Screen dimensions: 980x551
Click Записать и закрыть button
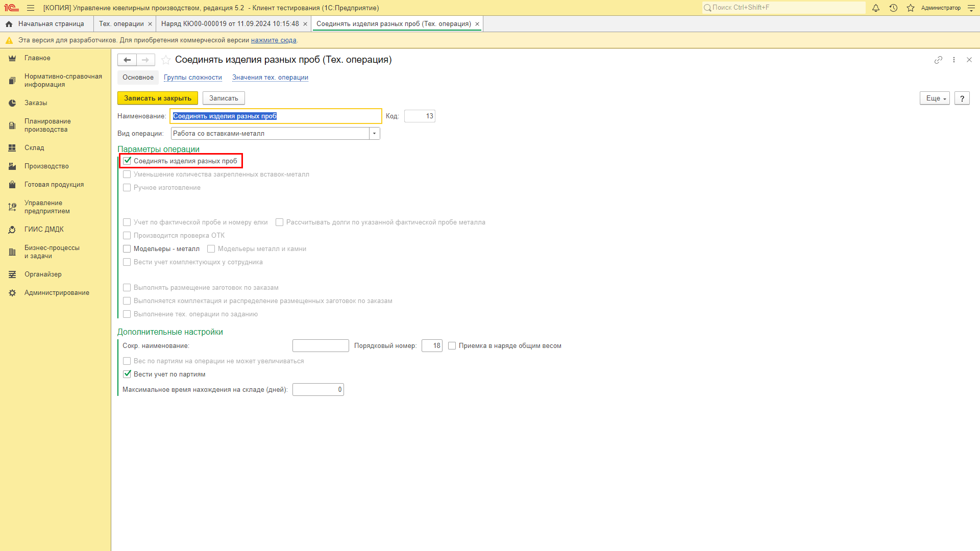[x=158, y=98]
